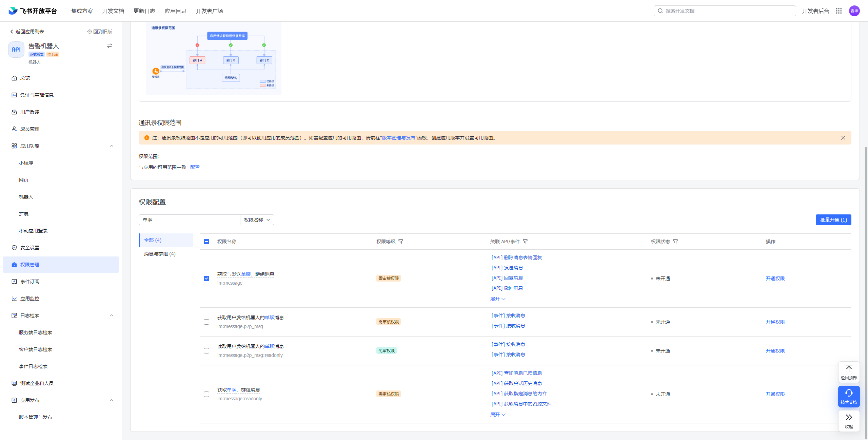This screenshot has height=440, width=868.
Task: Expand API list for im:message
Action: pyautogui.click(x=498, y=299)
